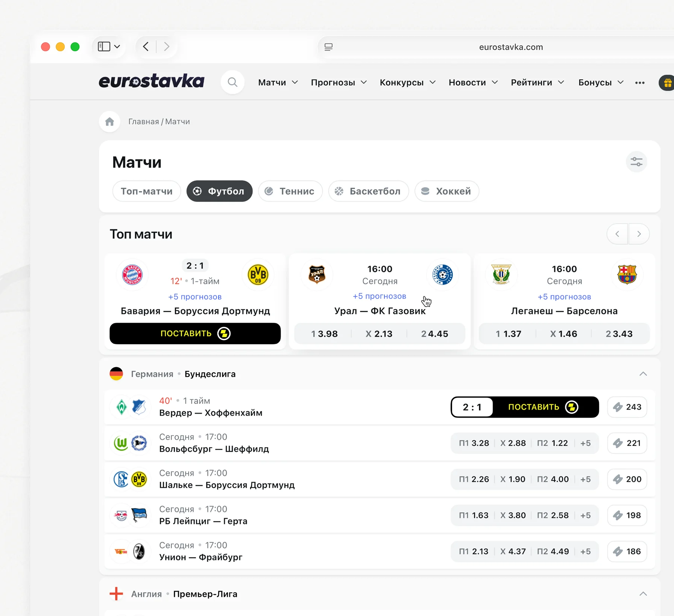The height and width of the screenshot is (616, 674).
Task: Open +5 прогнозов for Леганеш match
Action: point(564,297)
